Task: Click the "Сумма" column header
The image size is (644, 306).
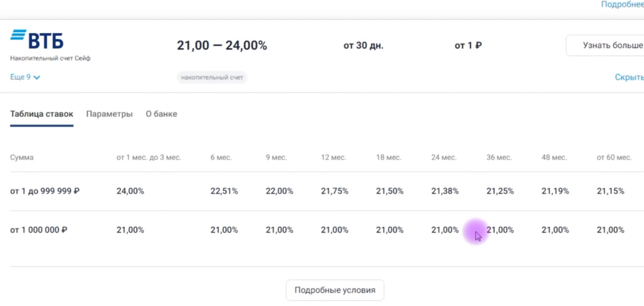Action: tap(22, 157)
